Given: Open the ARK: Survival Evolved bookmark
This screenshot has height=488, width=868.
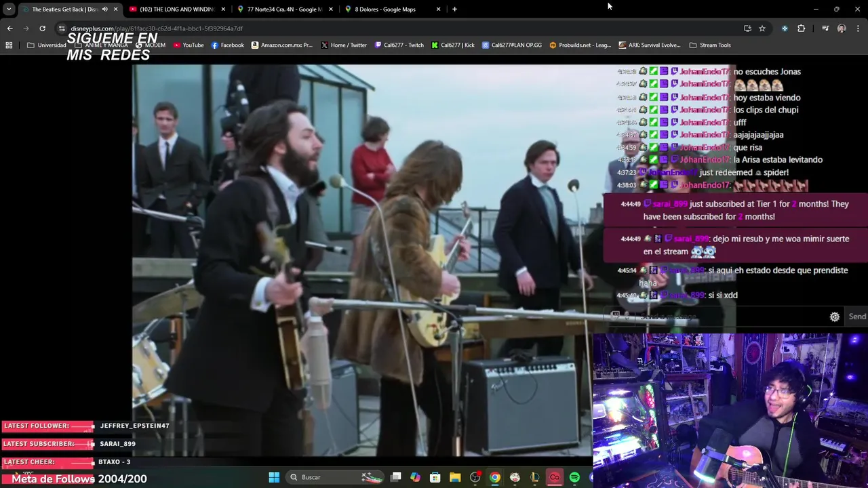Looking at the screenshot, I should pos(650,45).
